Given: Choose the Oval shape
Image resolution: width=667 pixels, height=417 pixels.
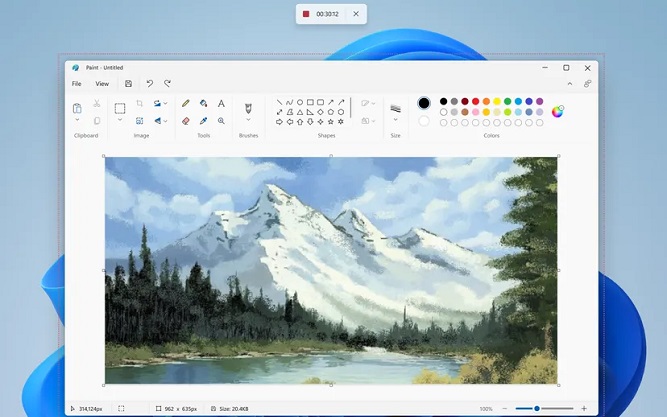Looking at the screenshot, I should [x=300, y=102].
